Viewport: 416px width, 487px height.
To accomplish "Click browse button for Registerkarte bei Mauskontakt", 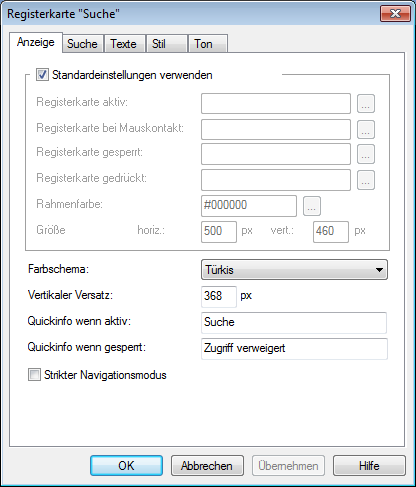I will pyautogui.click(x=366, y=130).
